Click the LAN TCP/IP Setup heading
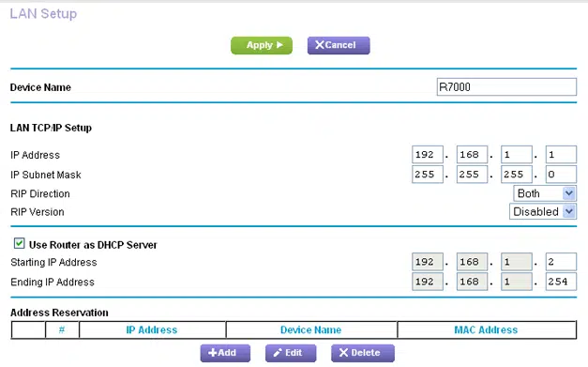 click(51, 128)
